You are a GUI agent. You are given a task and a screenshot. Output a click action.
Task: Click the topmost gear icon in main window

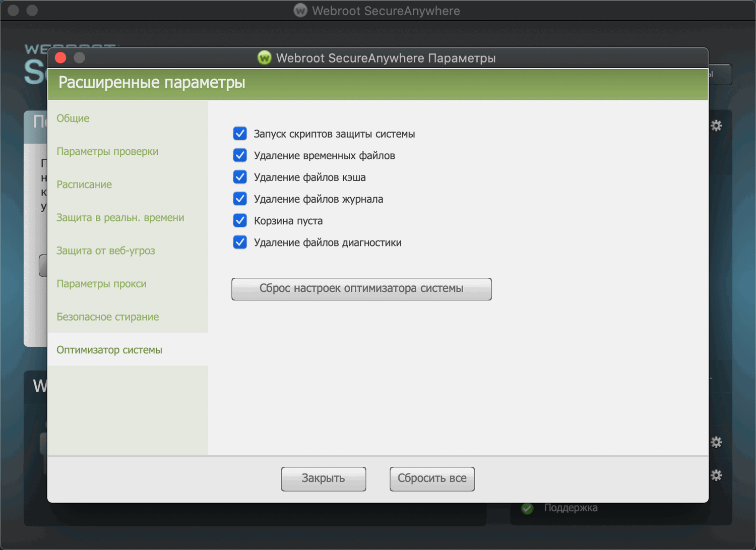click(x=716, y=126)
